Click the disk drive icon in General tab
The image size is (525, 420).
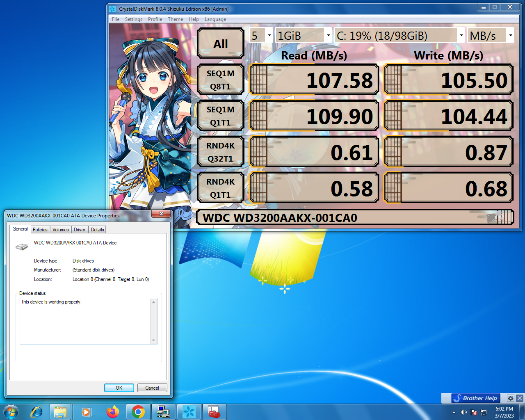click(x=22, y=246)
